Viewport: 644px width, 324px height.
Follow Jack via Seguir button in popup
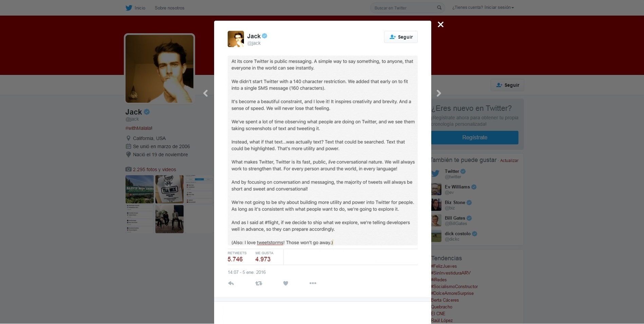pyautogui.click(x=401, y=37)
